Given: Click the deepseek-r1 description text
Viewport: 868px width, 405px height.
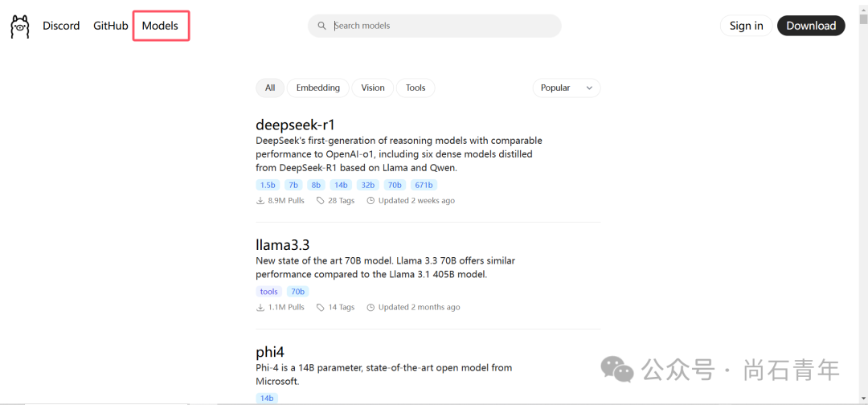Looking at the screenshot, I should coord(399,154).
